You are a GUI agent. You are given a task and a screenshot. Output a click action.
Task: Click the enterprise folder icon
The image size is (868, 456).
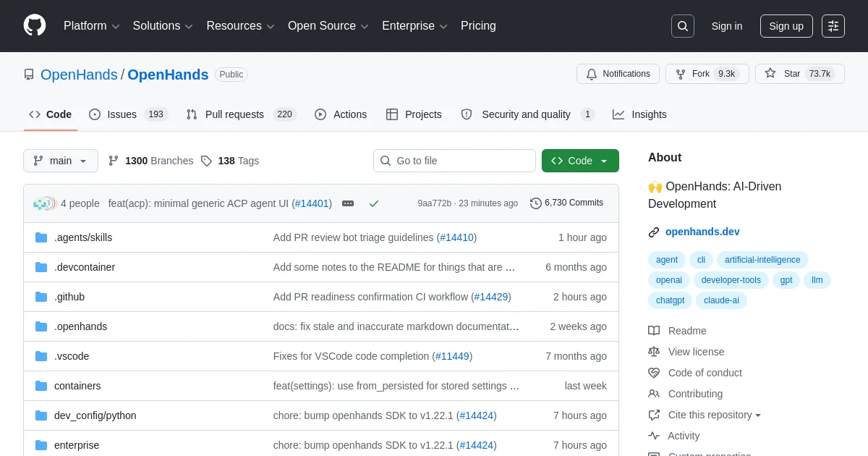coord(41,445)
